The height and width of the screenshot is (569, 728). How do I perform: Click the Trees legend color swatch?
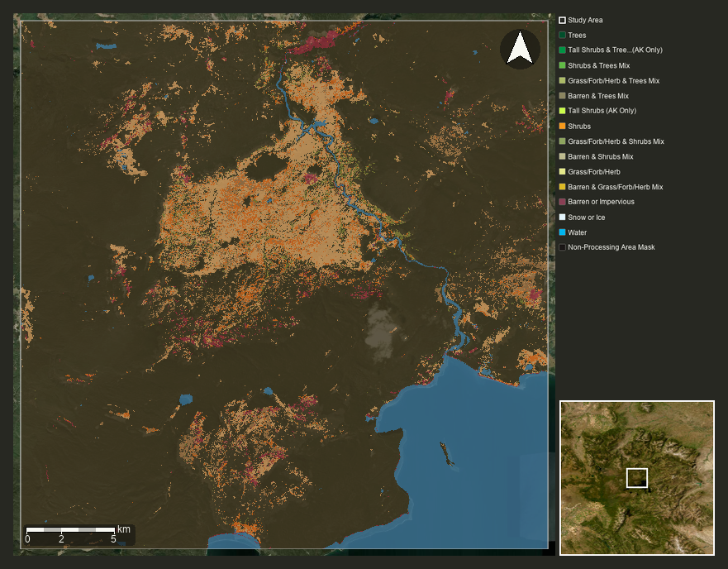coord(562,35)
